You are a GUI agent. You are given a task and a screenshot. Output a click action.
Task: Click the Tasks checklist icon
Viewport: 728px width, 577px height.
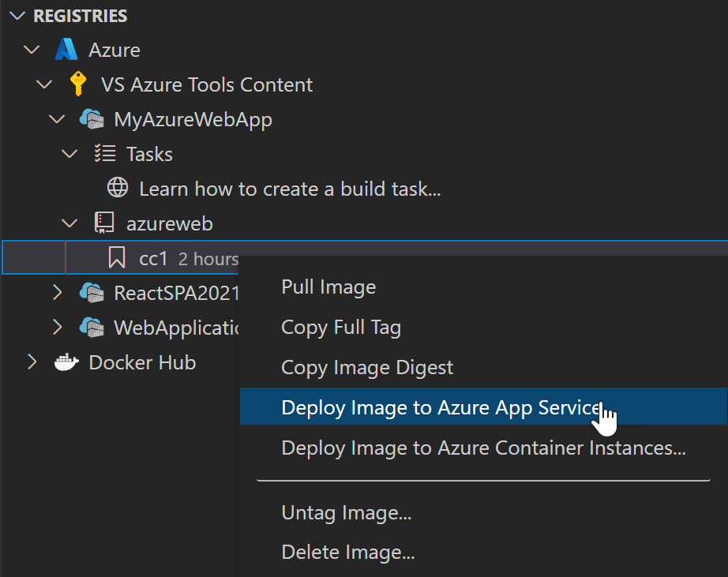pyautogui.click(x=105, y=153)
